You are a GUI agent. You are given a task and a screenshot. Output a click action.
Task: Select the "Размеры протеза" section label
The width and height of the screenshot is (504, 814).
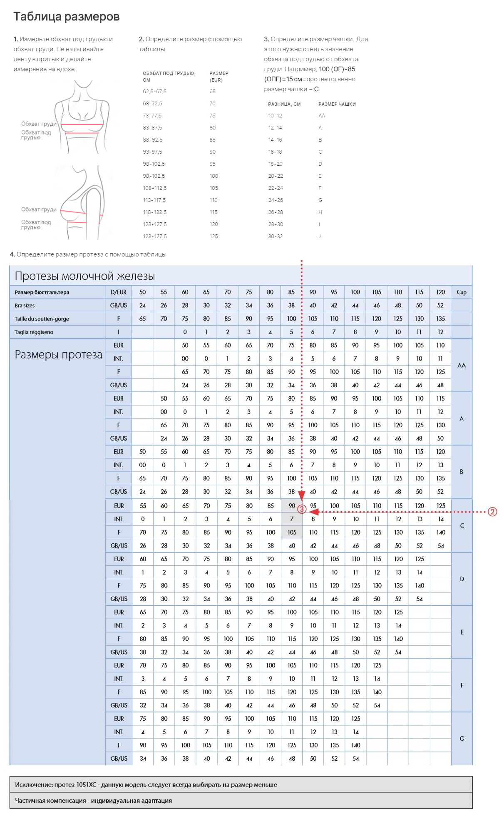pos(58,355)
